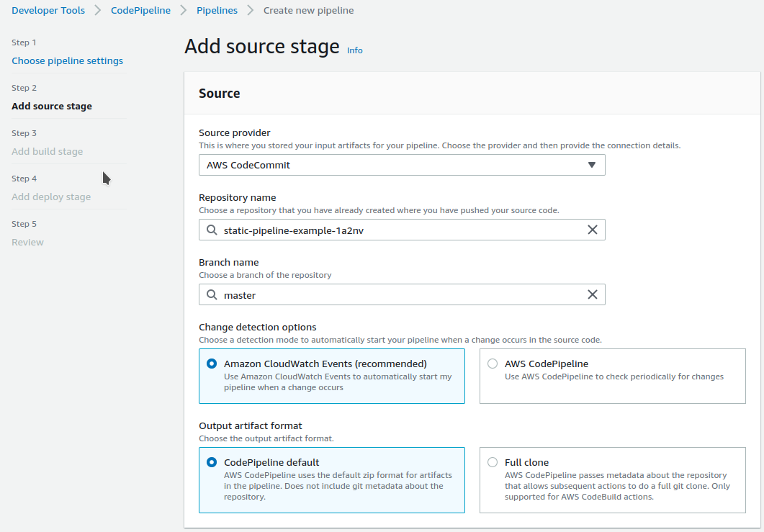The height and width of the screenshot is (532, 764).
Task: Click the search icon in Repository name
Action: pos(212,230)
